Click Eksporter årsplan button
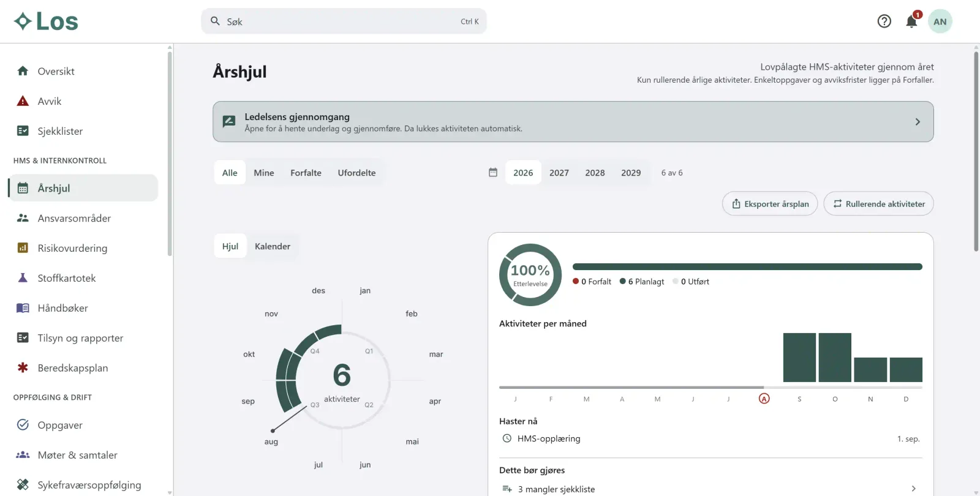 [770, 204]
